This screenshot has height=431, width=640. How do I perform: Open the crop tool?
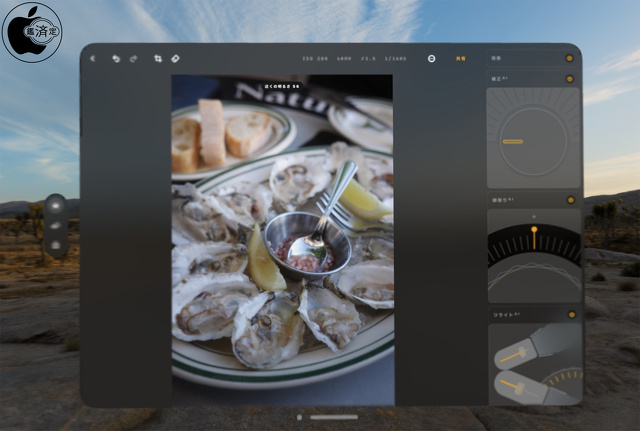point(158,58)
